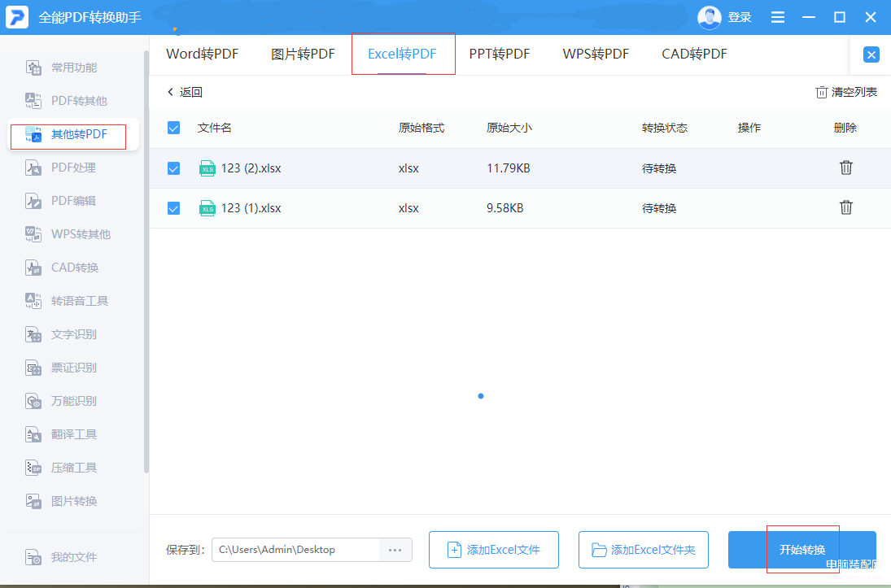Click the 删除 column header

[845, 128]
